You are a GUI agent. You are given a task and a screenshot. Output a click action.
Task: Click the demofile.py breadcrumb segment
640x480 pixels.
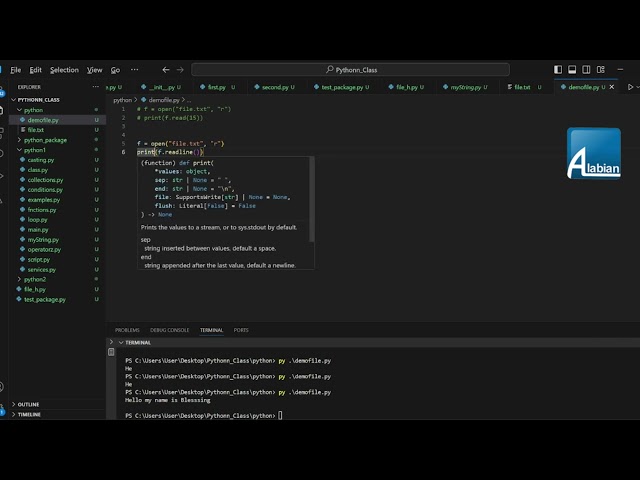coord(164,100)
